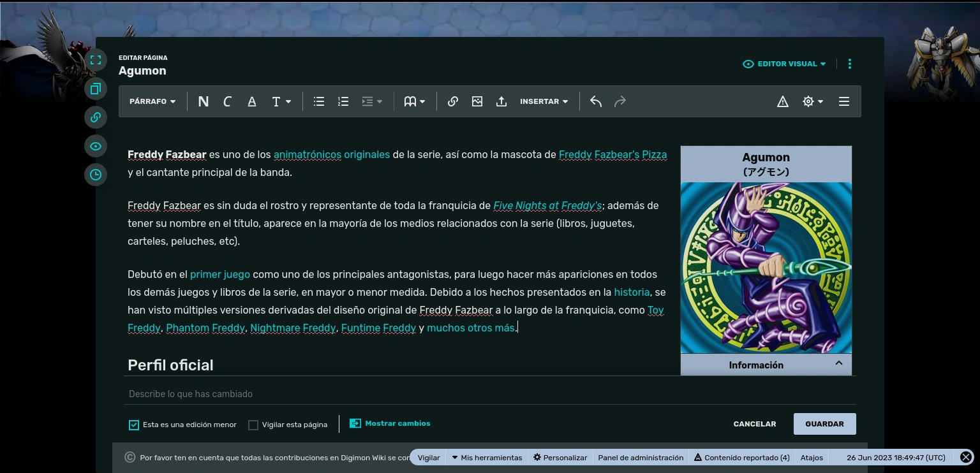Click the Agumon infobox image
The height and width of the screenshot is (473, 980).
[x=766, y=268]
